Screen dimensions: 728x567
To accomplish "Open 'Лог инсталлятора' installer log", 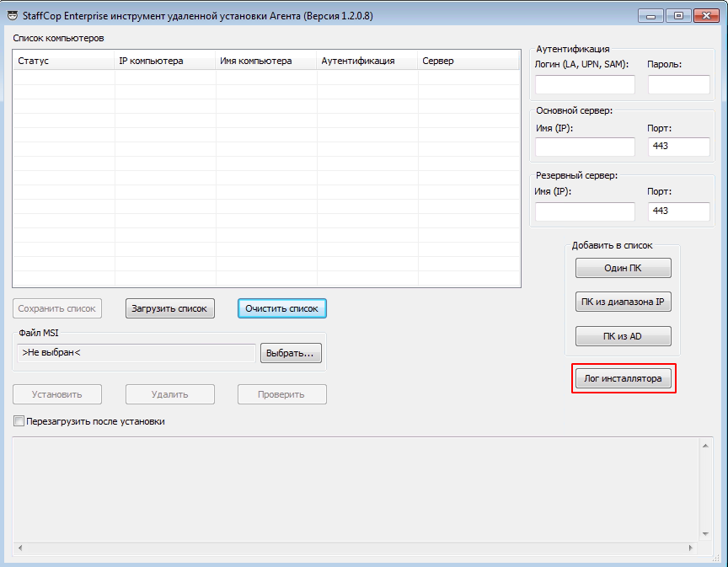I will click(624, 379).
